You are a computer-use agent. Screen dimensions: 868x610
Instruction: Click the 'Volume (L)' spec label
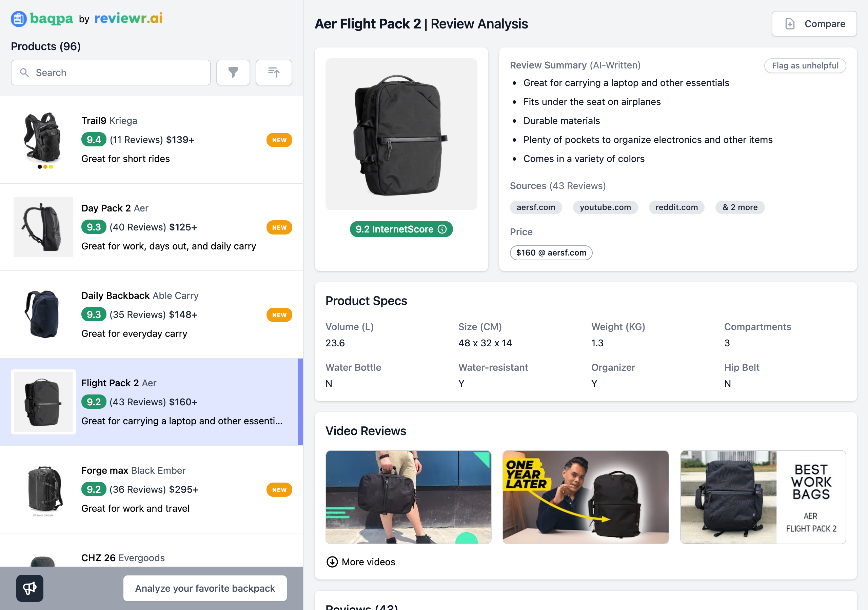349,327
